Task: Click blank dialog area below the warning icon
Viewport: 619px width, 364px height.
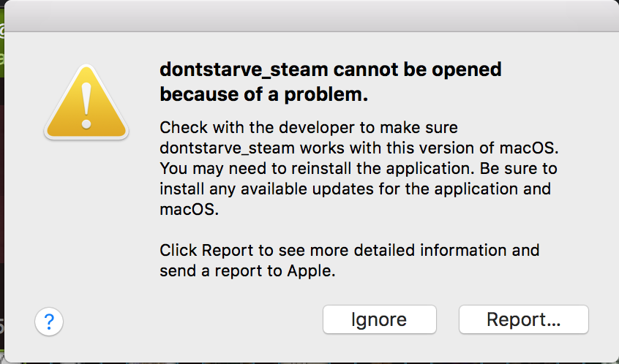Action: click(86, 219)
